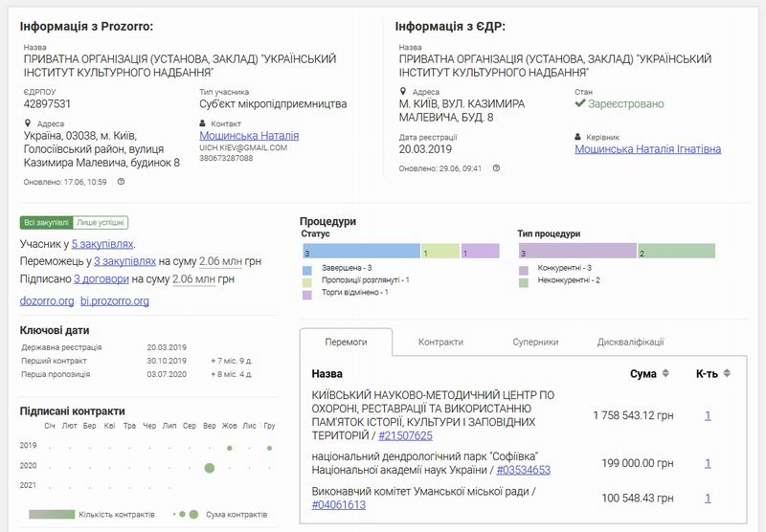Image resolution: width=766 pixels, height=532 pixels.
Task: Click the ЄДР address map pin icon
Action: (x=402, y=91)
